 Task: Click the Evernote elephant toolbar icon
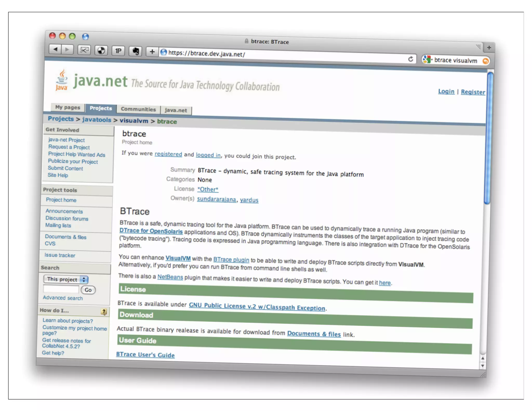click(x=135, y=51)
